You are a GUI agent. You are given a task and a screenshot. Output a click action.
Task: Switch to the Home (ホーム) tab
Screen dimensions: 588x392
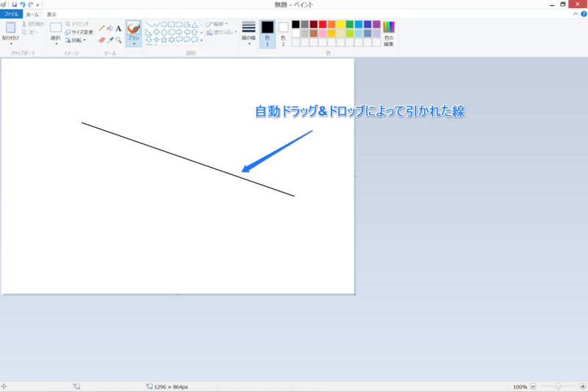pos(32,14)
